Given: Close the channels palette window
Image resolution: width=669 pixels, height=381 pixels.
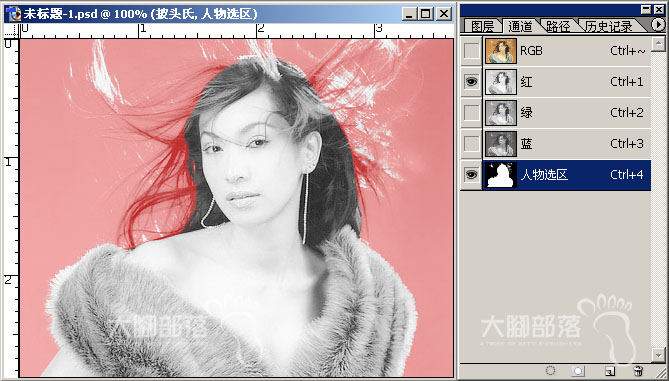Looking at the screenshot, I should click(659, 9).
